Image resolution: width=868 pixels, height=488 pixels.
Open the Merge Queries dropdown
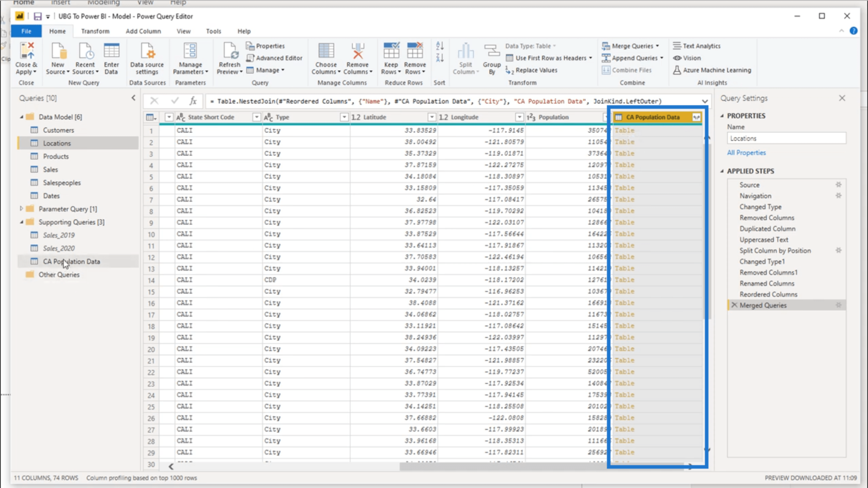(x=657, y=46)
